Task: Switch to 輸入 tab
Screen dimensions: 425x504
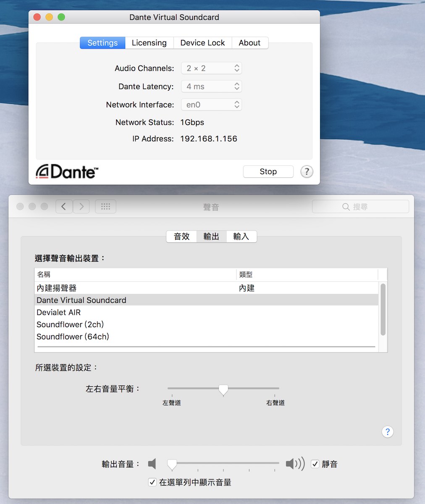Action: 241,236
